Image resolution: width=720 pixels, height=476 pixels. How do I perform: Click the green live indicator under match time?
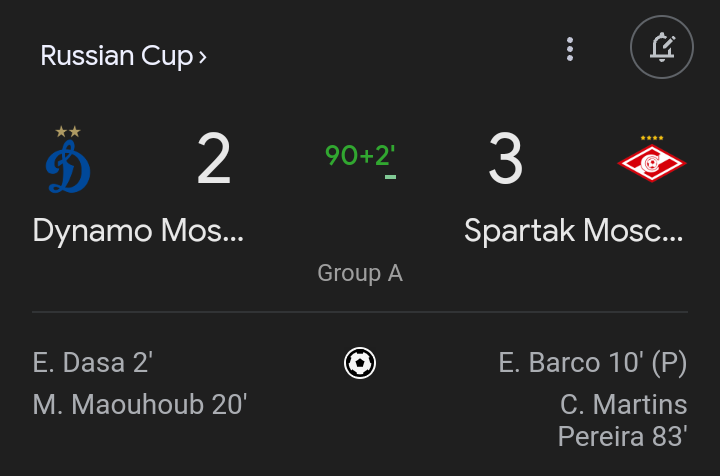pyautogui.click(x=390, y=177)
